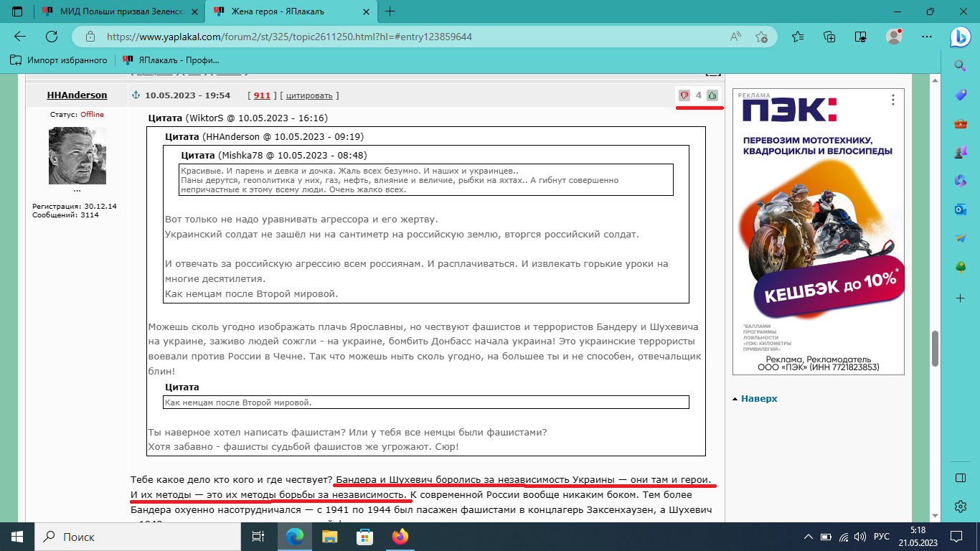
Task: Open sidebar tree E-tree icon
Action: [961, 267]
